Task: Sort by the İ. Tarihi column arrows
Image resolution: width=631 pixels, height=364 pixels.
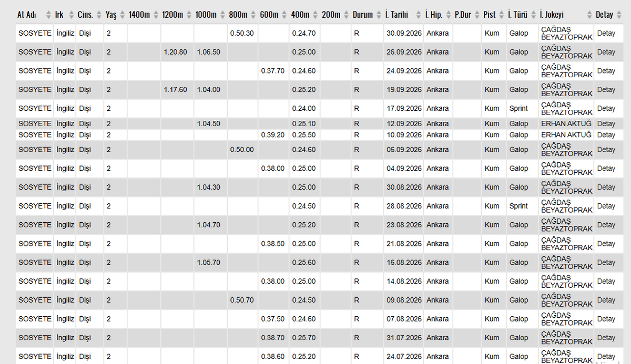Action: [x=419, y=15]
